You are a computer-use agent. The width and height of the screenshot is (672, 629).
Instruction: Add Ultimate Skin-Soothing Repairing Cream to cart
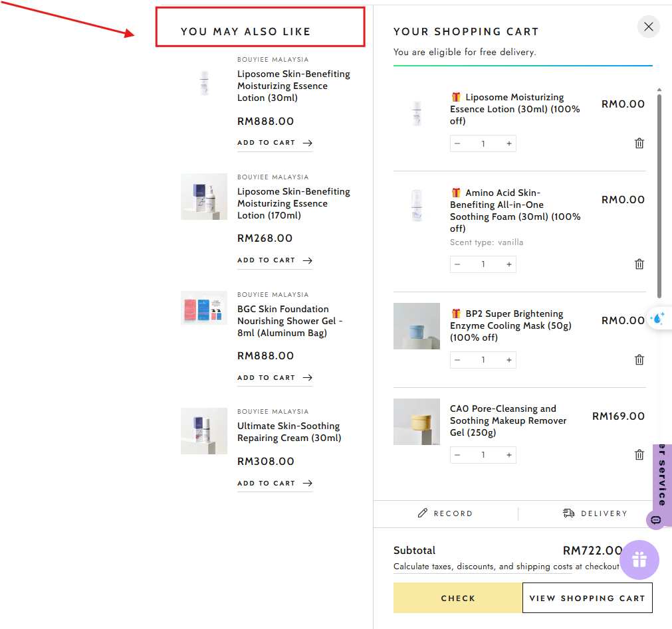(275, 484)
